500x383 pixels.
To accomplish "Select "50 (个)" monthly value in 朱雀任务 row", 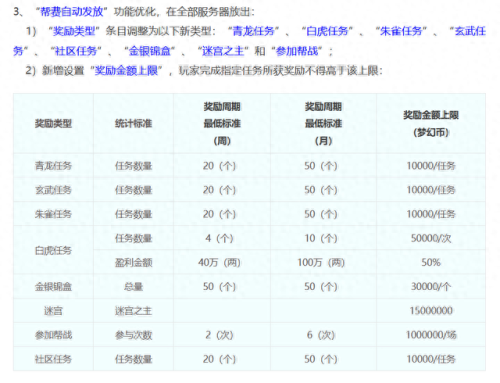I will pyautogui.click(x=321, y=214).
